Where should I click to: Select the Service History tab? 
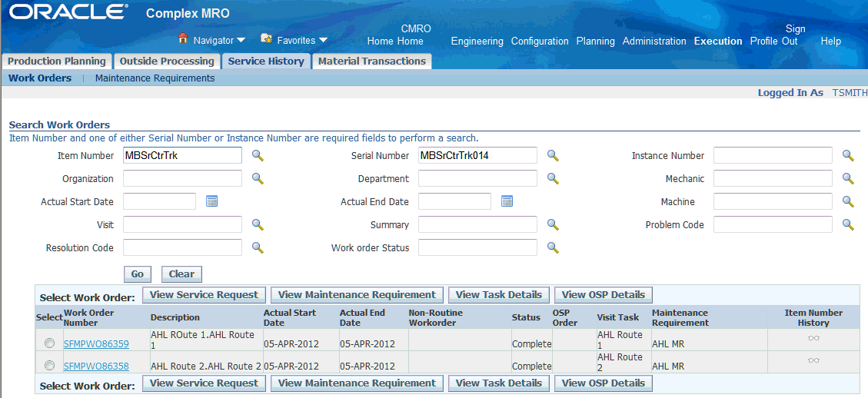tap(266, 61)
